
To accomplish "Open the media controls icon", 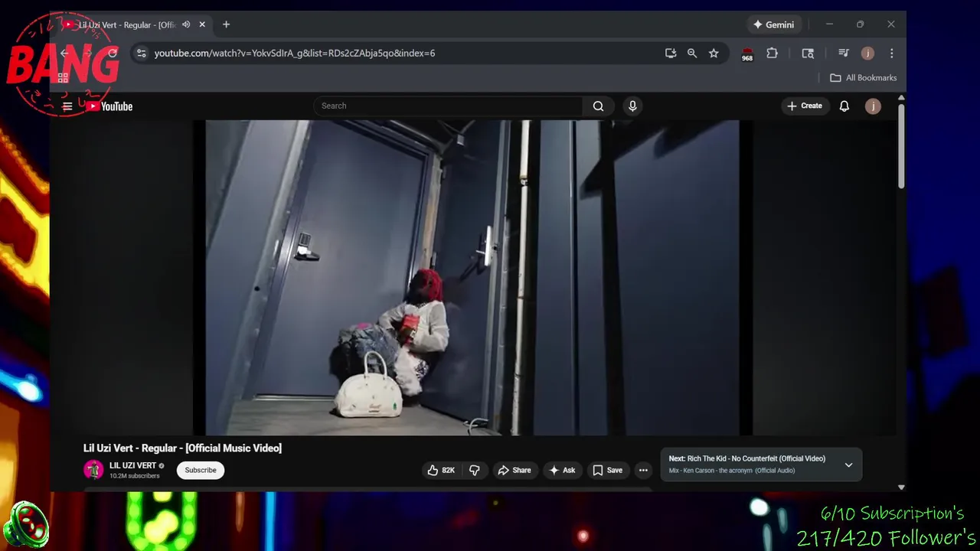I will point(844,53).
